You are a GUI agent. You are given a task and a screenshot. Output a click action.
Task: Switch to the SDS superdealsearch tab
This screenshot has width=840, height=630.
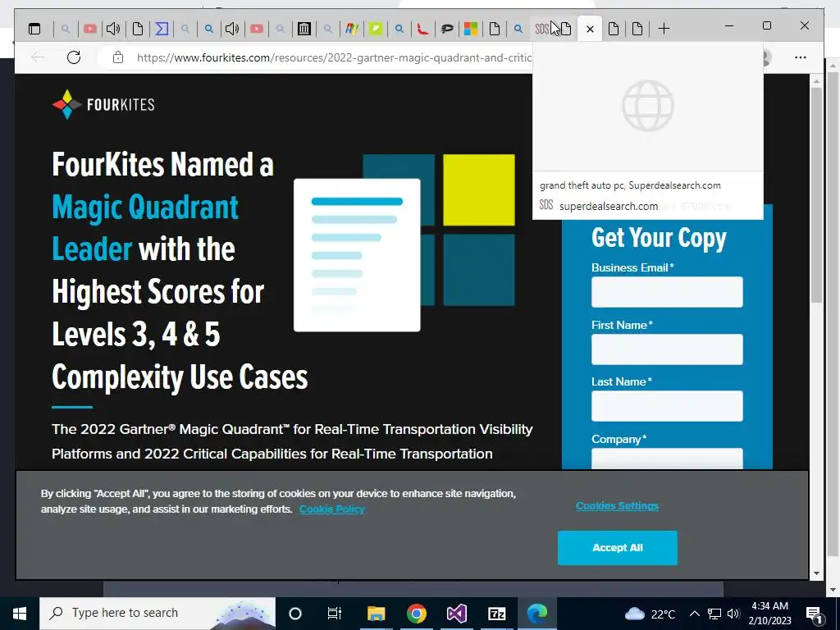[541, 29]
